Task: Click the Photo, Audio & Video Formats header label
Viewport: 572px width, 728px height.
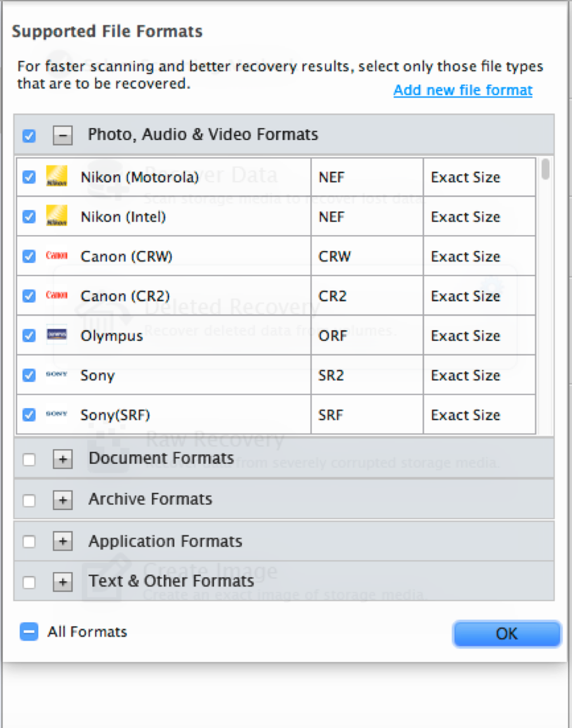Action: (x=203, y=134)
